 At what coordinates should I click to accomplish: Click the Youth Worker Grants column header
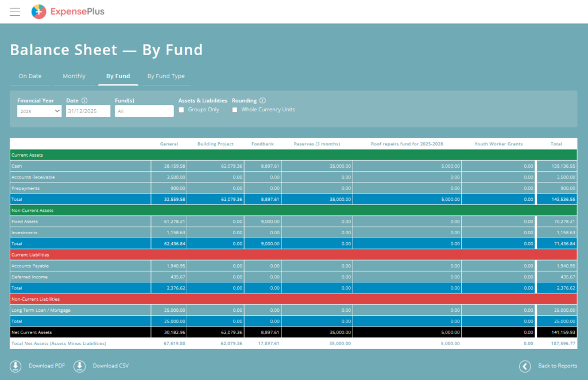point(498,144)
